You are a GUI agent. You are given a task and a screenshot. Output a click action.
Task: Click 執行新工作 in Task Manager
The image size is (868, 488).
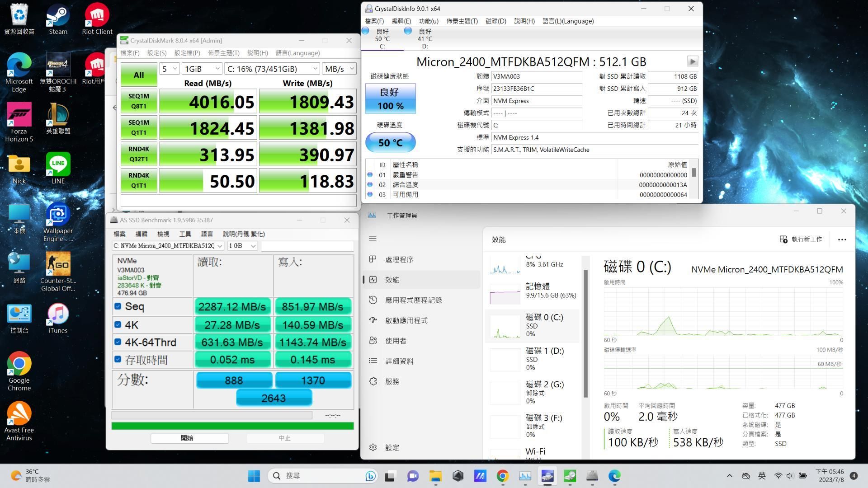(801, 239)
